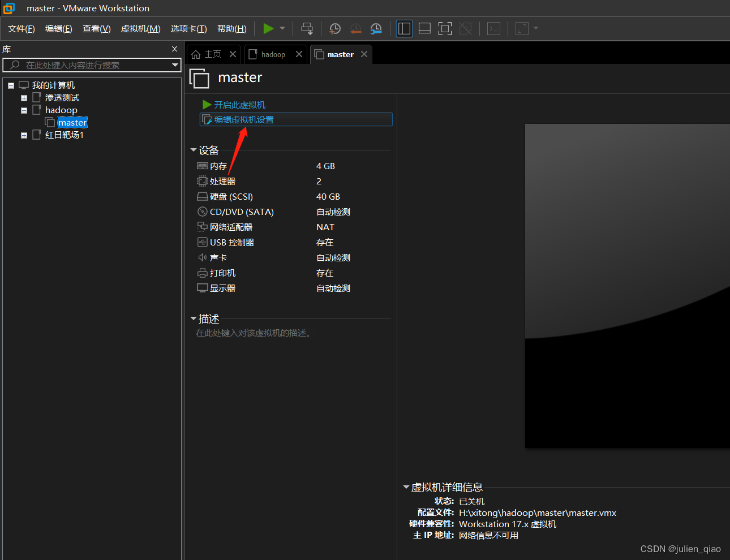Open the snapshot manager icon
The width and height of the screenshot is (730, 560).
[376, 28]
